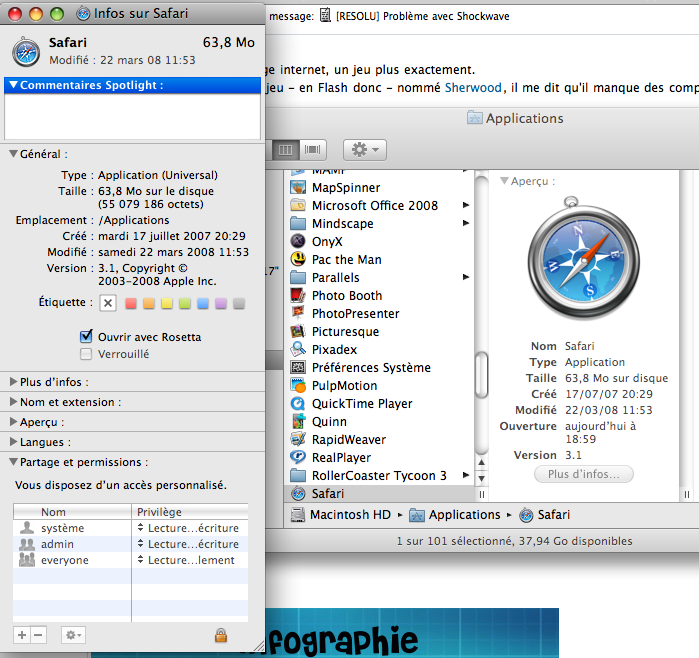This screenshot has width=699, height=658.
Task: Choose the purple label color
Action: coord(221,304)
